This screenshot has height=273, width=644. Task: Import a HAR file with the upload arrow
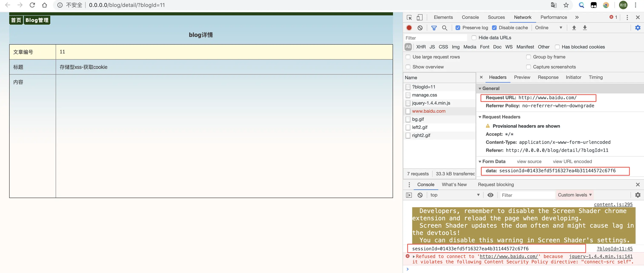point(574,28)
